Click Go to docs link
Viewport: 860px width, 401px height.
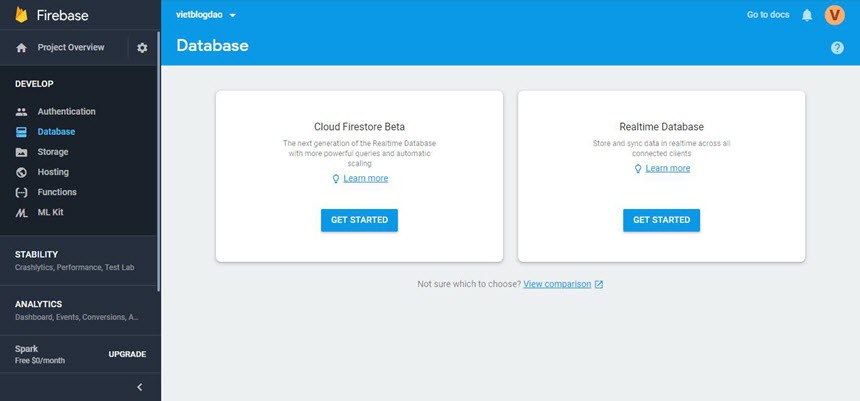click(768, 15)
